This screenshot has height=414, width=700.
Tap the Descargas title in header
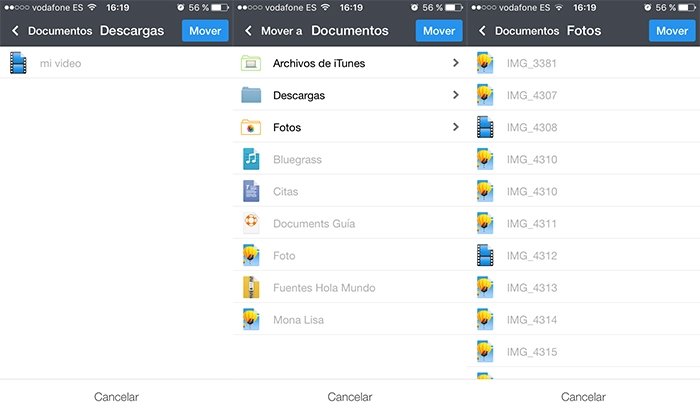click(132, 31)
